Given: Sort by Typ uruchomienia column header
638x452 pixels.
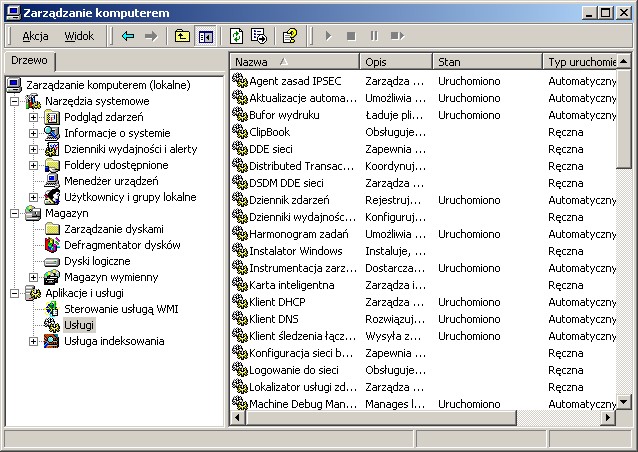Looking at the screenshot, I should (580, 62).
